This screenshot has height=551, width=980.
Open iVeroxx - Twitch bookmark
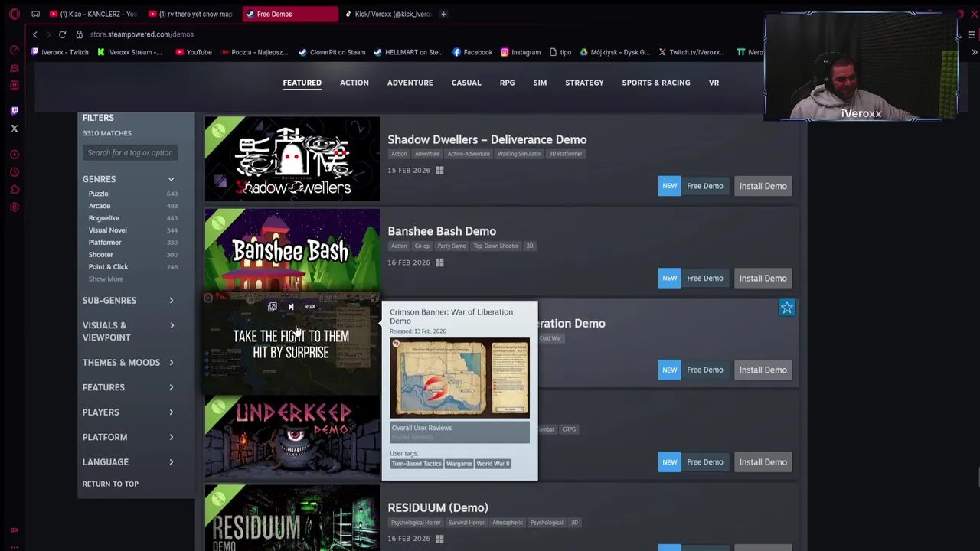tap(60, 52)
